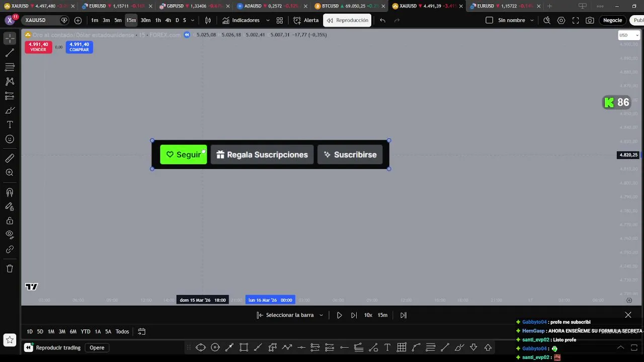644x362 pixels.
Task: Click the green Seguir button
Action: pyautogui.click(x=183, y=155)
